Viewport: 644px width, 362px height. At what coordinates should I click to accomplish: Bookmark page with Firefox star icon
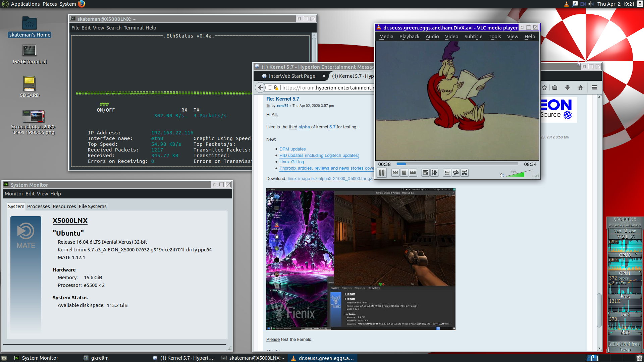point(544,87)
